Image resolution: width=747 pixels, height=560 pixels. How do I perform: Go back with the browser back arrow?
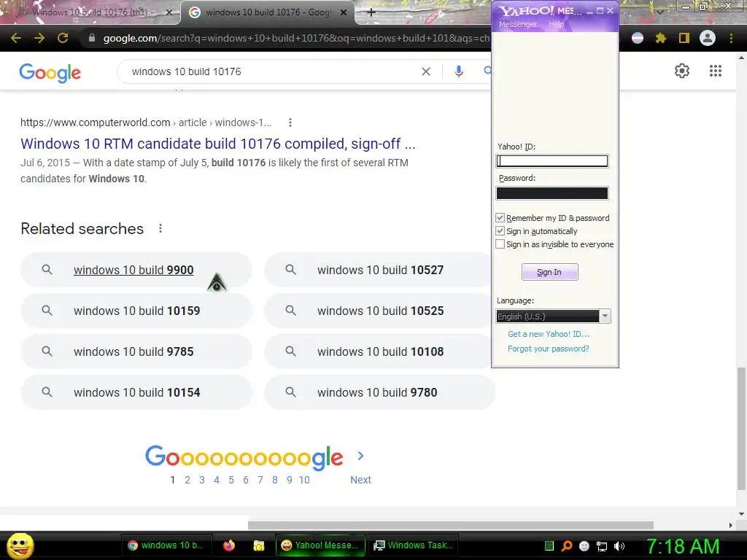point(16,38)
